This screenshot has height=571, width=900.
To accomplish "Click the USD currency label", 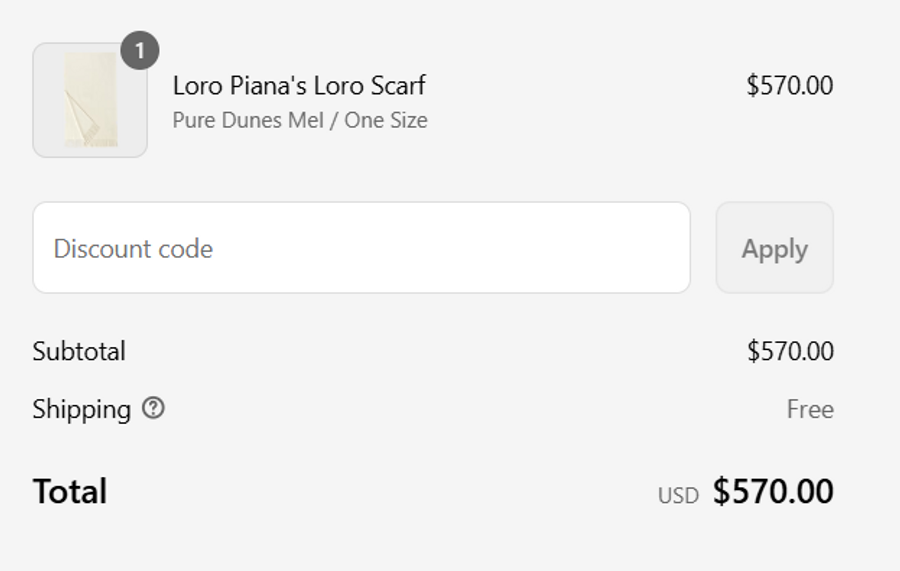I will [x=678, y=495].
